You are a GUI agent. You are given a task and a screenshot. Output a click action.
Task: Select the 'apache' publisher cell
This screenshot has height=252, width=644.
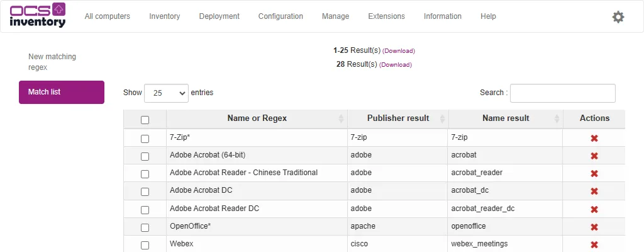pyautogui.click(x=398, y=226)
